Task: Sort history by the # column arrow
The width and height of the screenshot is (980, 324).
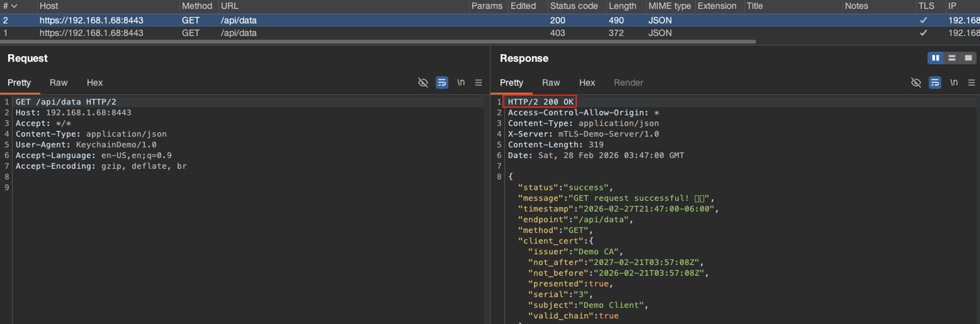Action: pyautogui.click(x=14, y=6)
